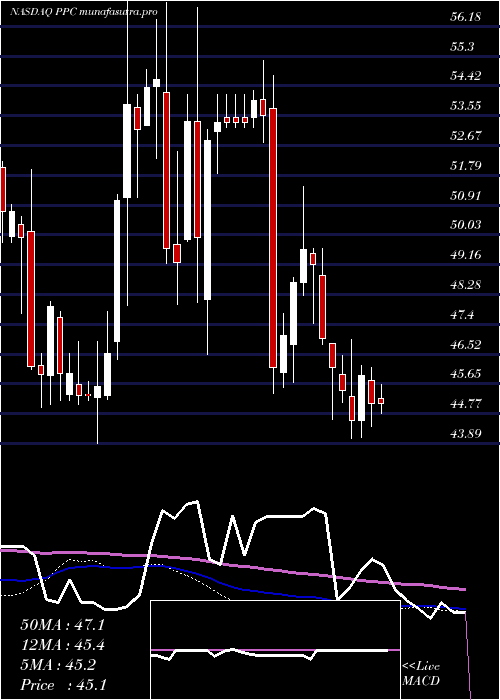
Task: Click the 53.55 price axis label
Action: pos(466,106)
